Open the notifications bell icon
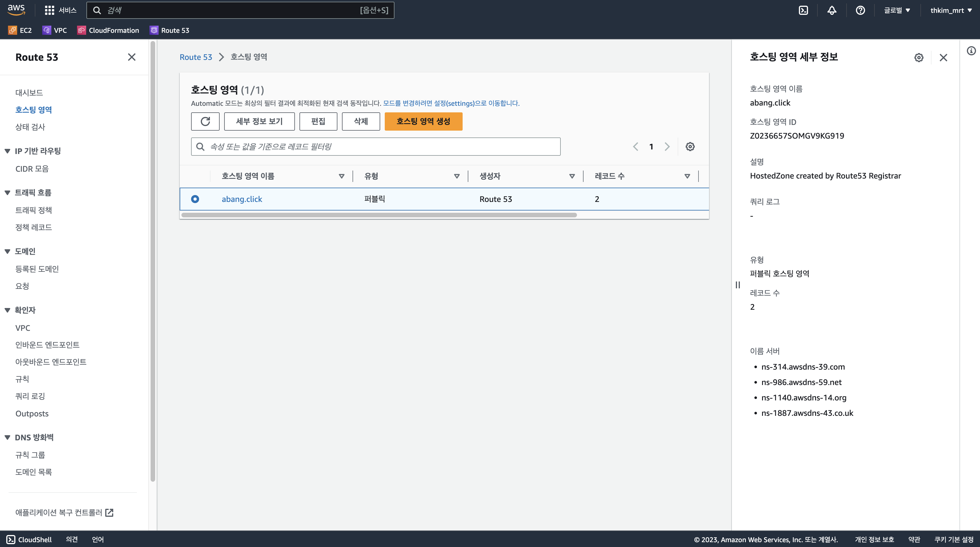 832,10
